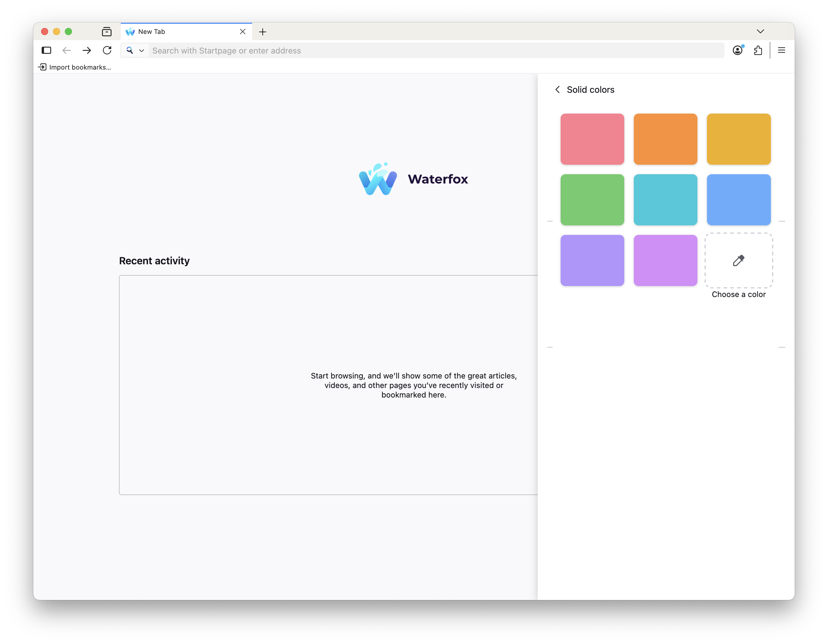Reload the current page
The height and width of the screenshot is (644, 828).
107,50
